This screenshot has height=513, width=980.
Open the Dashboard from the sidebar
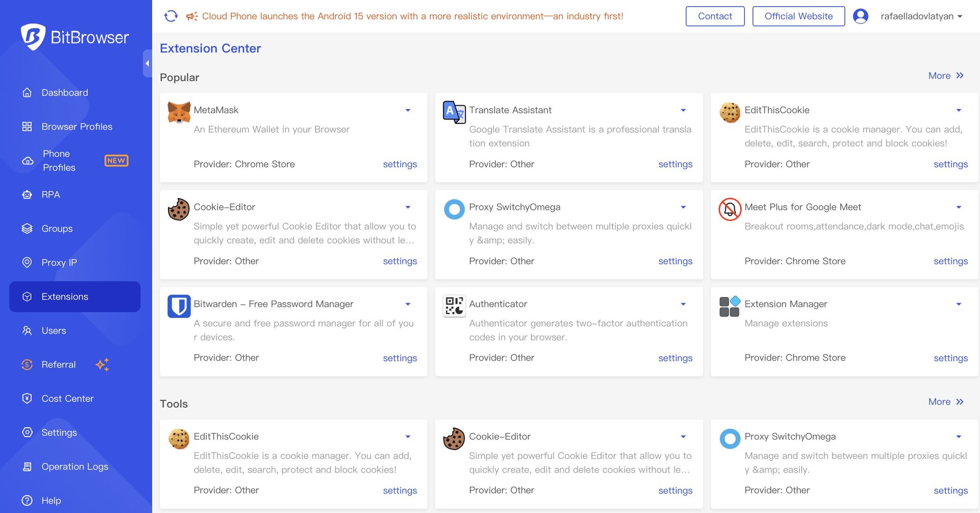tap(64, 92)
